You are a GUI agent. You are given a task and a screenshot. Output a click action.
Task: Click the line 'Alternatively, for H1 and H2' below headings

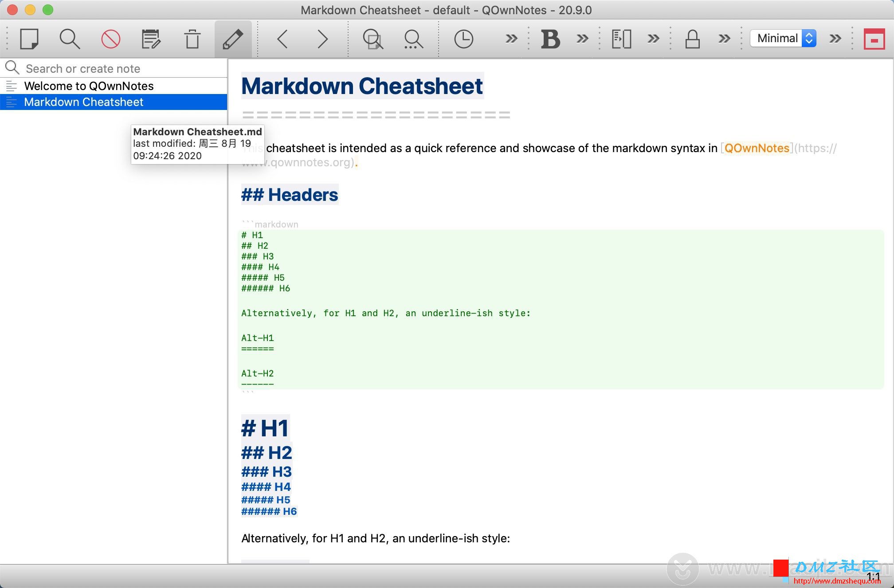tap(376, 538)
